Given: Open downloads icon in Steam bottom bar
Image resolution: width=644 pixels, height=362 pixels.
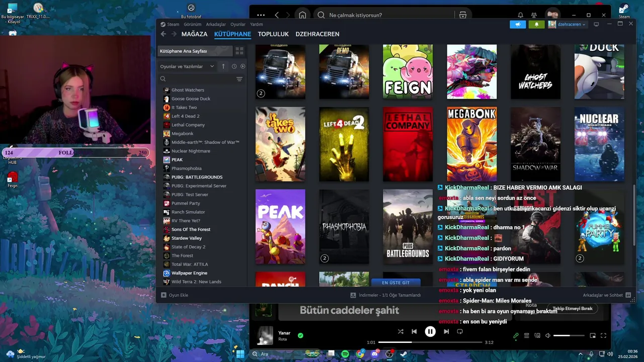Looking at the screenshot, I should click(x=353, y=295).
